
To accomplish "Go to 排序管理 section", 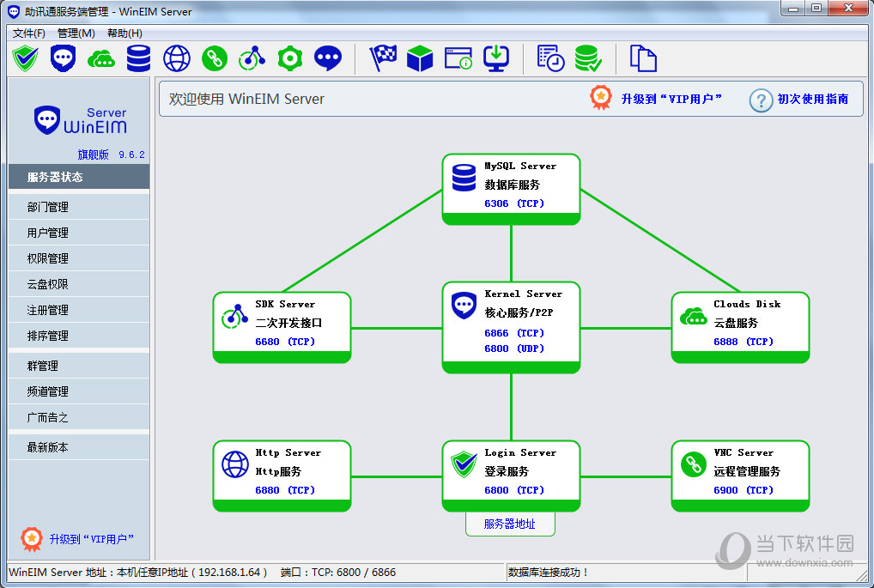I will 79,336.
